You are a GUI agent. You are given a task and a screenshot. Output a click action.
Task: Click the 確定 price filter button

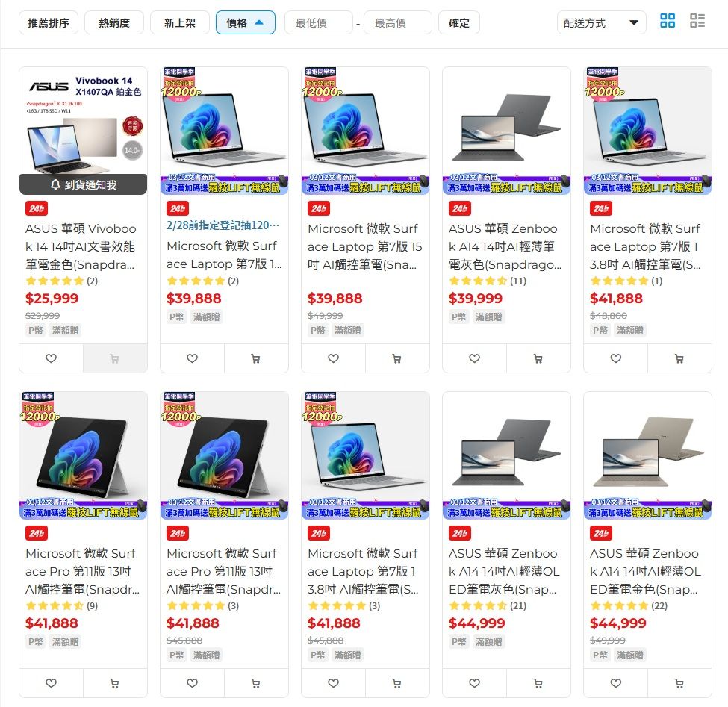458,22
